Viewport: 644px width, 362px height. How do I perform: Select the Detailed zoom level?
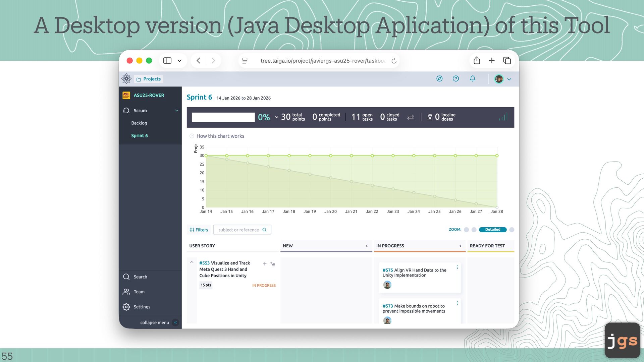(x=493, y=230)
